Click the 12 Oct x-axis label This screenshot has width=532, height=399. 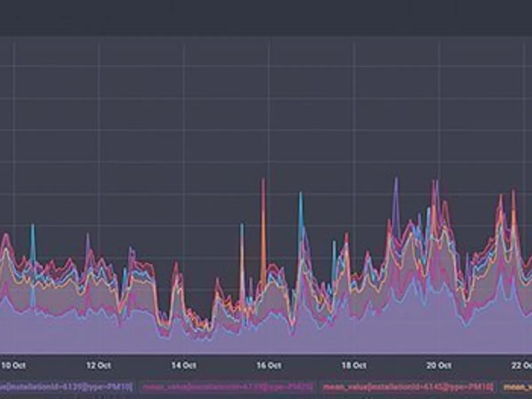pos(98,366)
